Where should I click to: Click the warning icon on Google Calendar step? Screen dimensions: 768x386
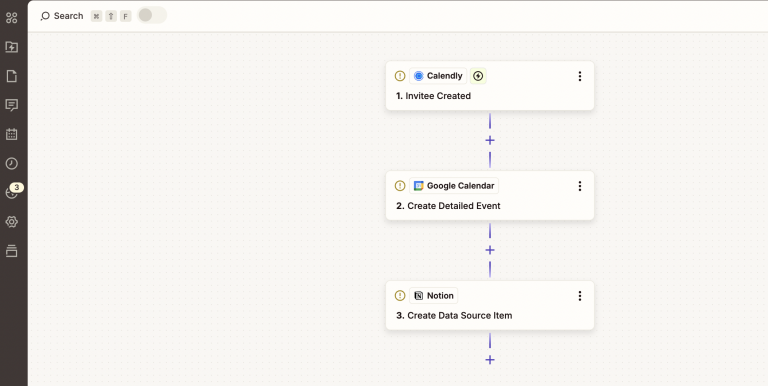point(400,186)
